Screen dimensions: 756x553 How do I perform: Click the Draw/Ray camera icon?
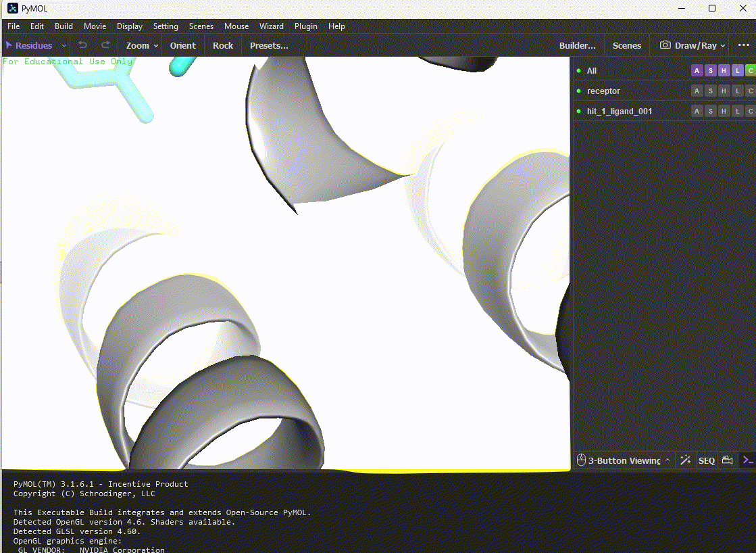(665, 45)
